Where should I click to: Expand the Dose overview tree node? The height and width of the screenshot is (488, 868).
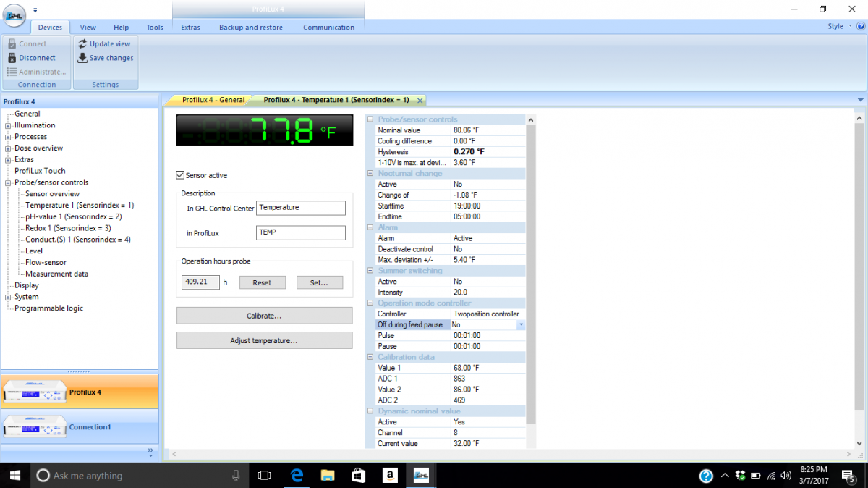coord(8,148)
